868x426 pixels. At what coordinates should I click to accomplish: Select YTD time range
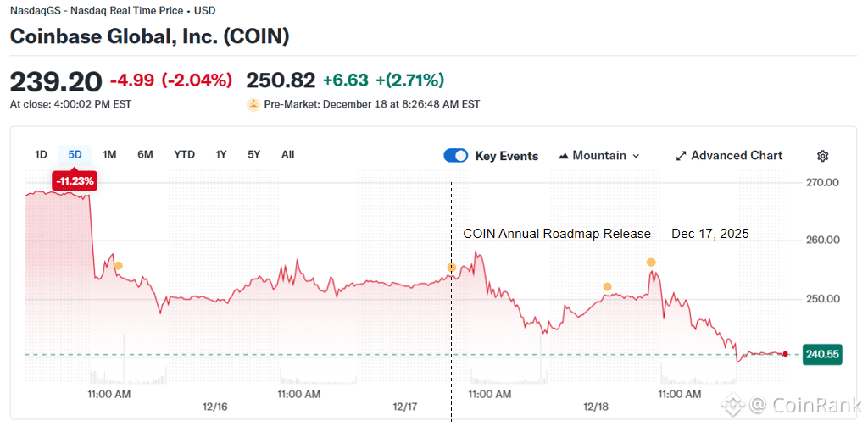(x=184, y=154)
